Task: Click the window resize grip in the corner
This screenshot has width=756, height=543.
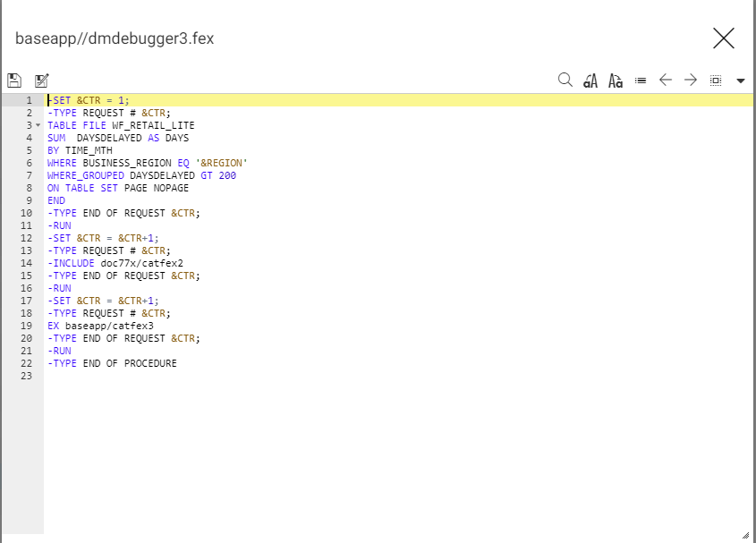Action: 745,535
